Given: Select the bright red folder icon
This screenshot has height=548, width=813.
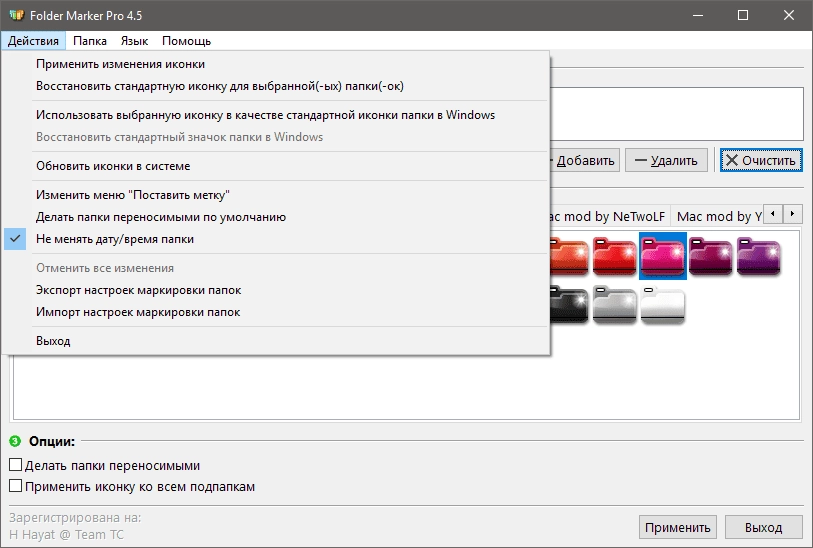Looking at the screenshot, I should pos(614,256).
